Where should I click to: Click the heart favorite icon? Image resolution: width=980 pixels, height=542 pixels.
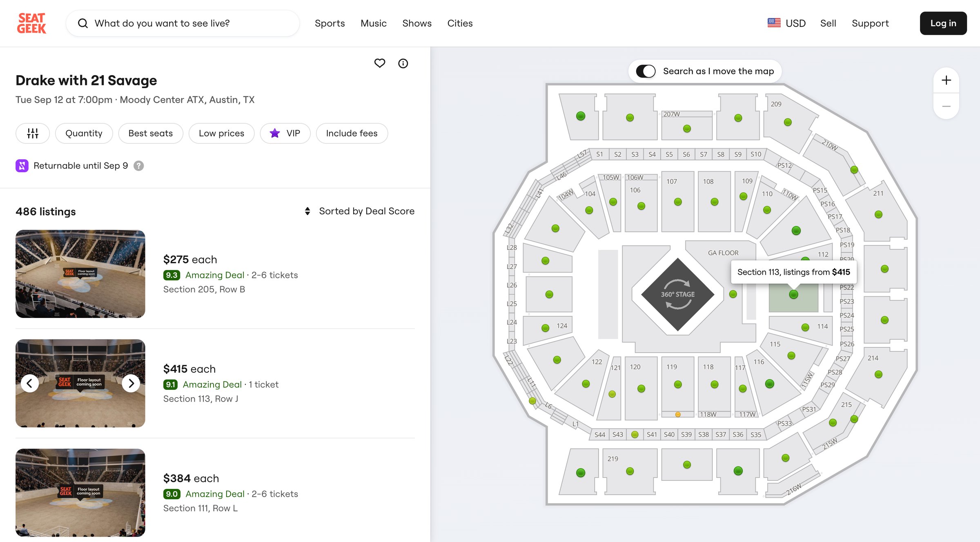click(x=380, y=63)
